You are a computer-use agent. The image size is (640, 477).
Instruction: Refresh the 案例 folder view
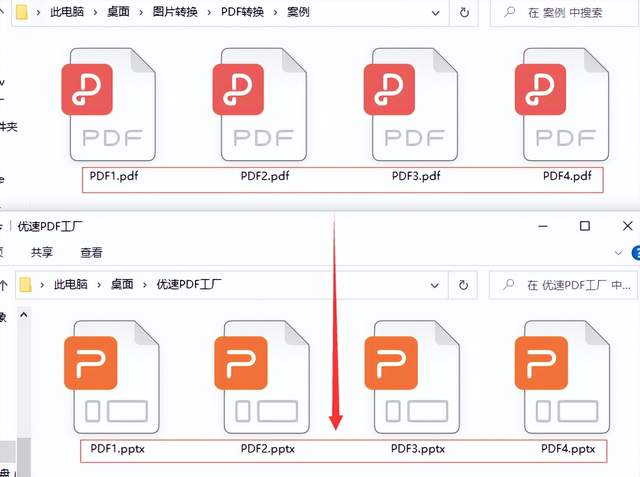(x=465, y=13)
